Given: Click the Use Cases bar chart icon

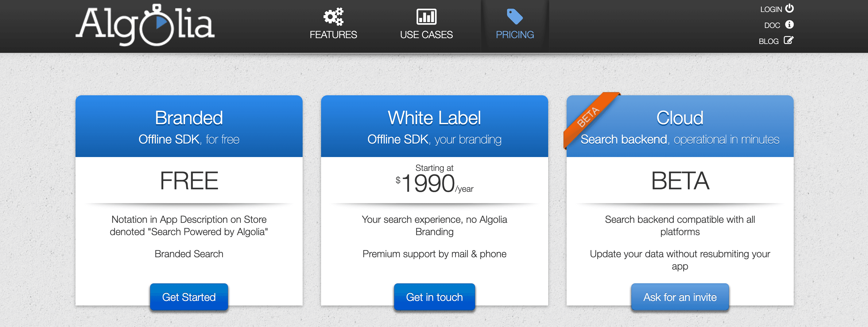Looking at the screenshot, I should (x=427, y=16).
